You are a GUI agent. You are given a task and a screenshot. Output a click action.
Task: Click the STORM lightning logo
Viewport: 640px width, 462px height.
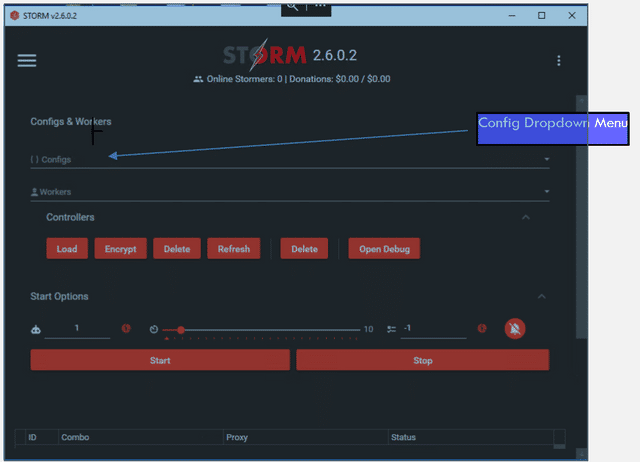[265, 55]
